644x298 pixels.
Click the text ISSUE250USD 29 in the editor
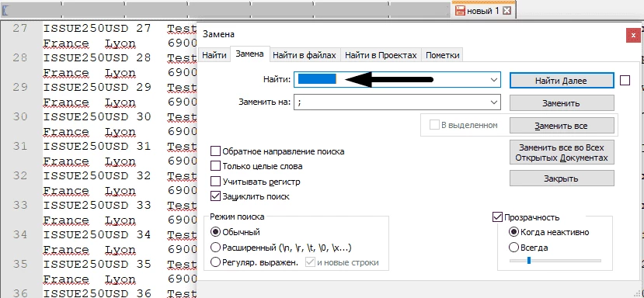[97, 87]
